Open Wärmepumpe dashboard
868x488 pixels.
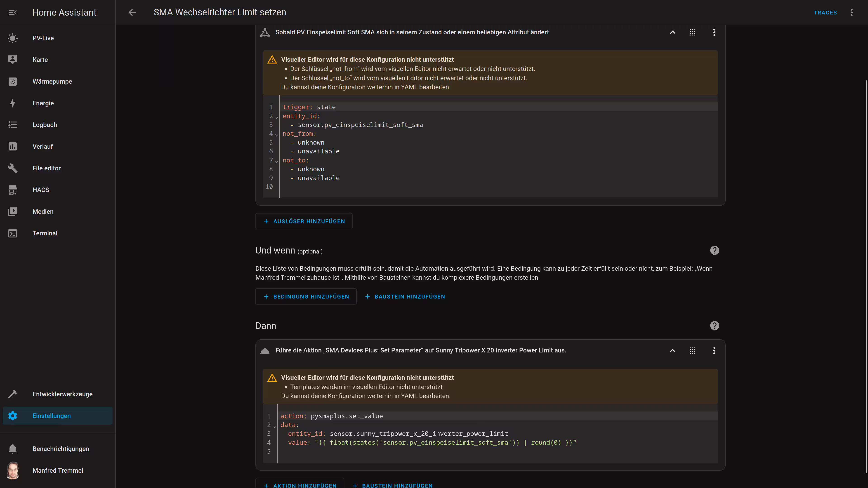tap(58, 82)
